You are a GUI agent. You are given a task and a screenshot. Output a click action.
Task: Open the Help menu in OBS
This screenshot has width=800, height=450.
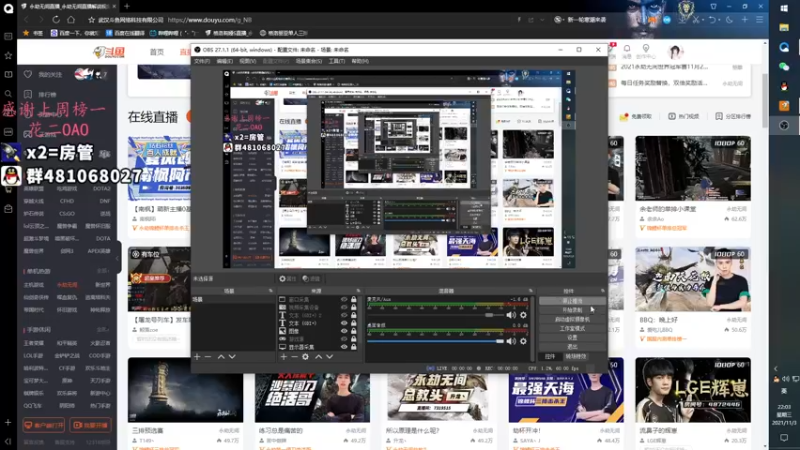(360, 61)
